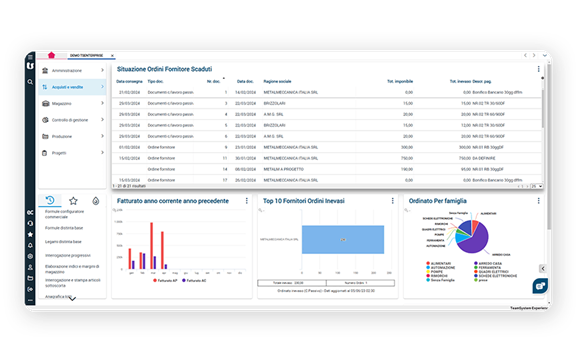Switch to the drop icon tab
This screenshot has height=362, width=576.
click(96, 201)
